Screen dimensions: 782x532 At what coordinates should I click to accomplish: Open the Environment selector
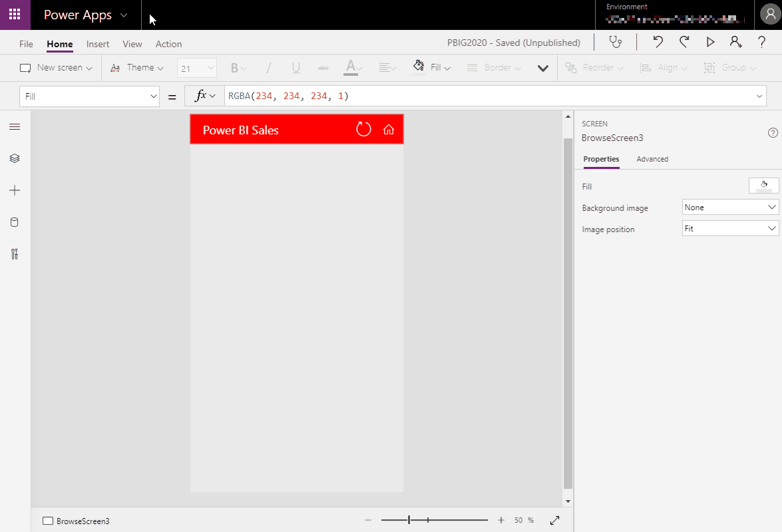point(675,15)
